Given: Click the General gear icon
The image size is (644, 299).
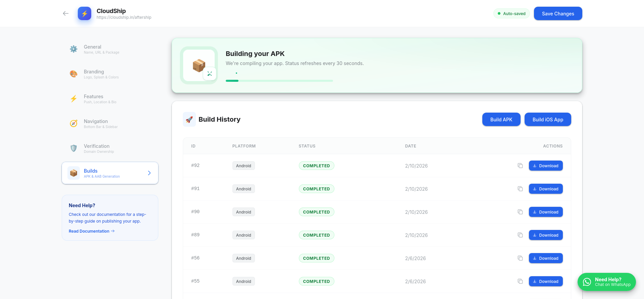Looking at the screenshot, I should (73, 49).
